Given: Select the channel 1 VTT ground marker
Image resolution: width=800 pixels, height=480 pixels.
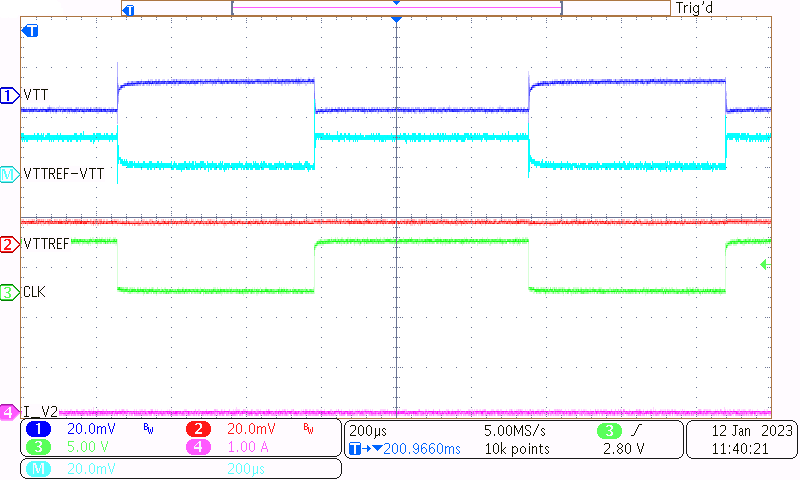Looking at the screenshot, I should click(x=9, y=95).
